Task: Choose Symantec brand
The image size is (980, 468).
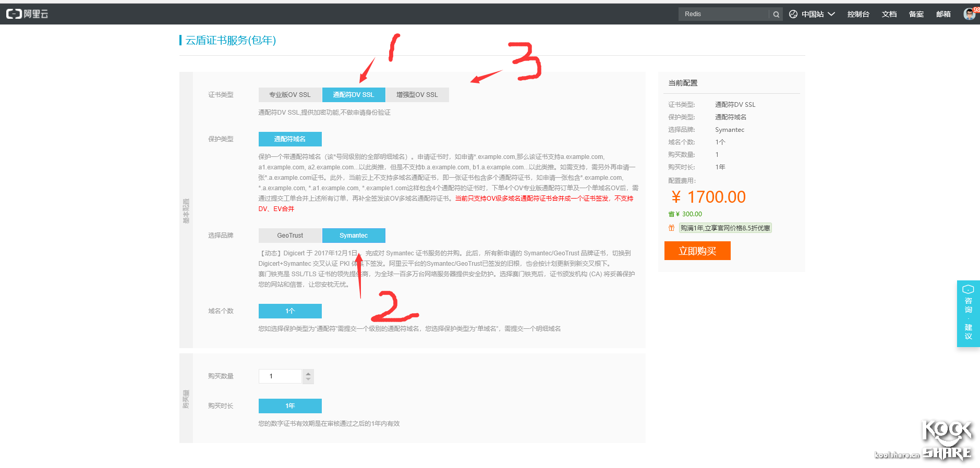Action: [x=354, y=236]
